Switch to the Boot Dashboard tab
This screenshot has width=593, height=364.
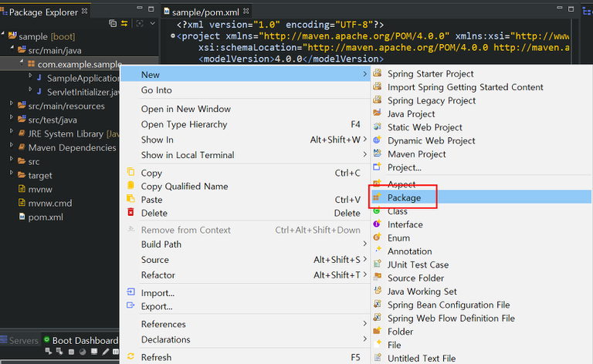pos(83,340)
